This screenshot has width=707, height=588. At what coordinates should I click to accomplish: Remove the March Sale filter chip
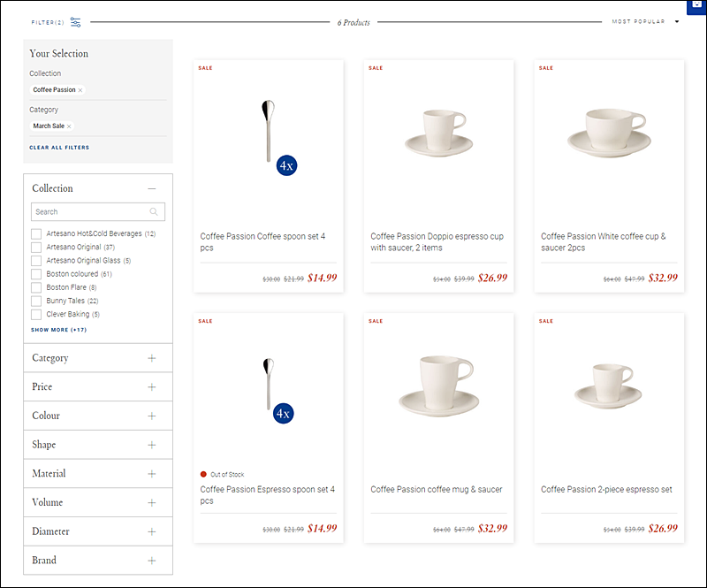69,126
